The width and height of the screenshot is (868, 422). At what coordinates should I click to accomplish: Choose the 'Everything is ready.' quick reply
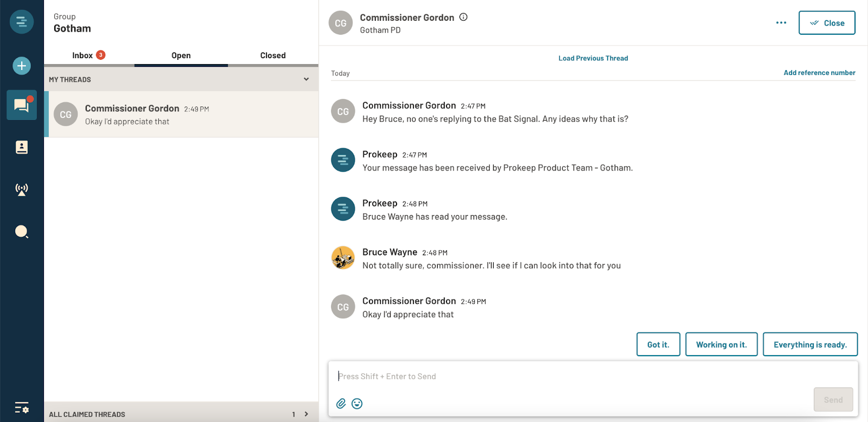[810, 344]
